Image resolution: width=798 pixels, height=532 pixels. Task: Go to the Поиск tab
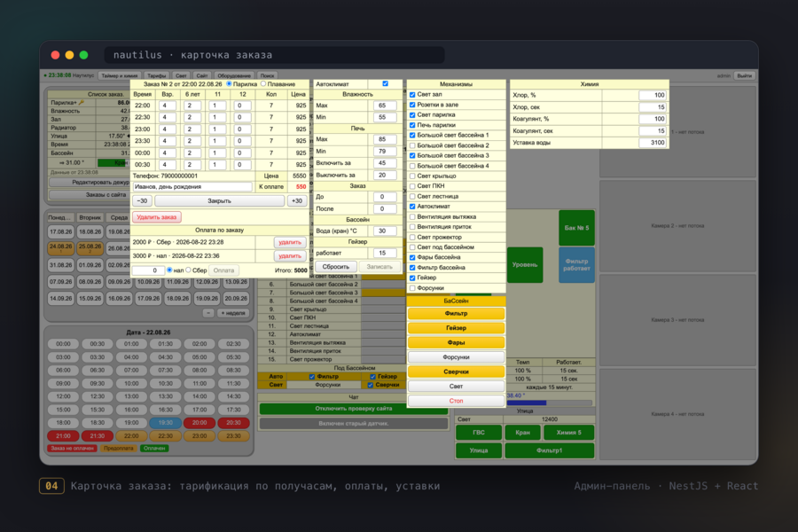tap(267, 76)
